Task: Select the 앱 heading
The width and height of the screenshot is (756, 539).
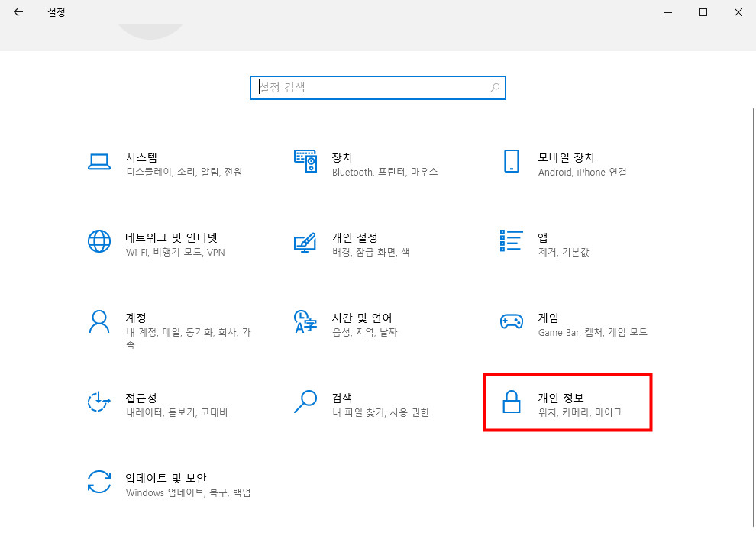Action: tap(543, 237)
